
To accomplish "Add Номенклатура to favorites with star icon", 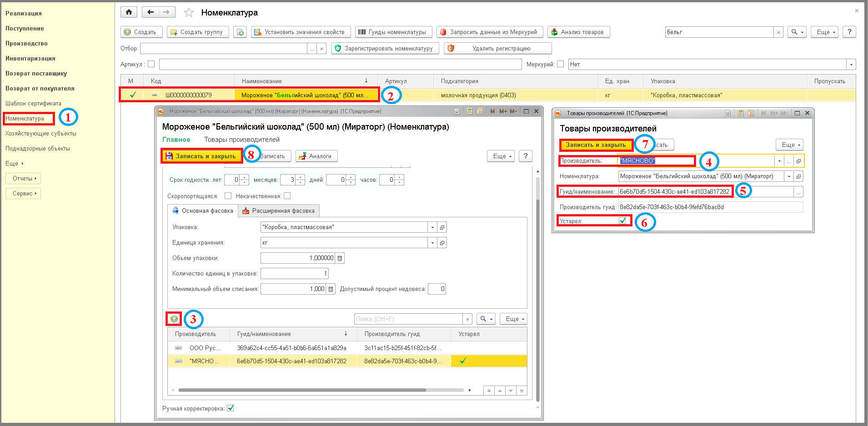I will pyautogui.click(x=189, y=13).
